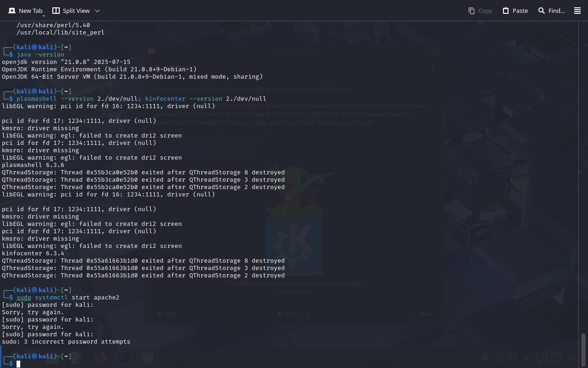Open the Konsole hamburger menu

pyautogui.click(x=577, y=11)
